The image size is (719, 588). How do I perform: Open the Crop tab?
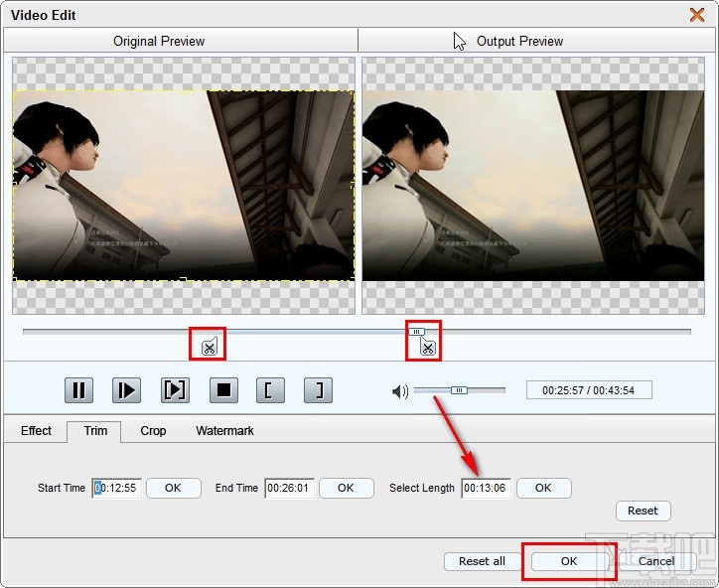[153, 431]
